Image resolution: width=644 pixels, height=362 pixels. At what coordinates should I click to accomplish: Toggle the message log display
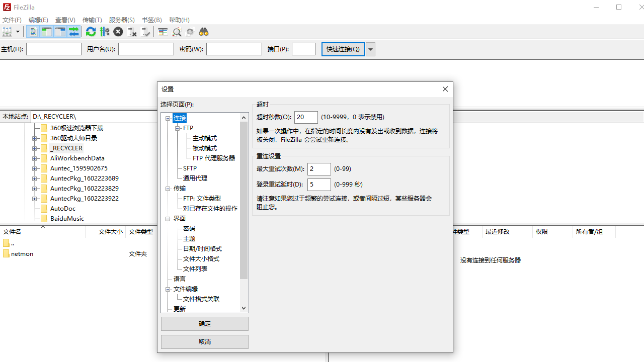click(x=33, y=32)
